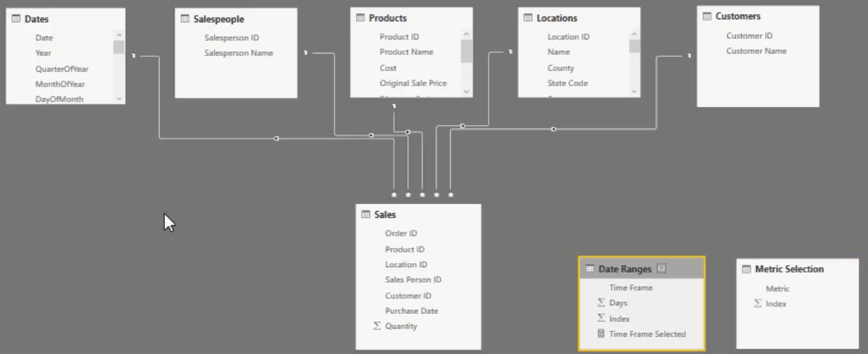Click the Customers table header icon
Screen dimensions: 868x354
707,16
